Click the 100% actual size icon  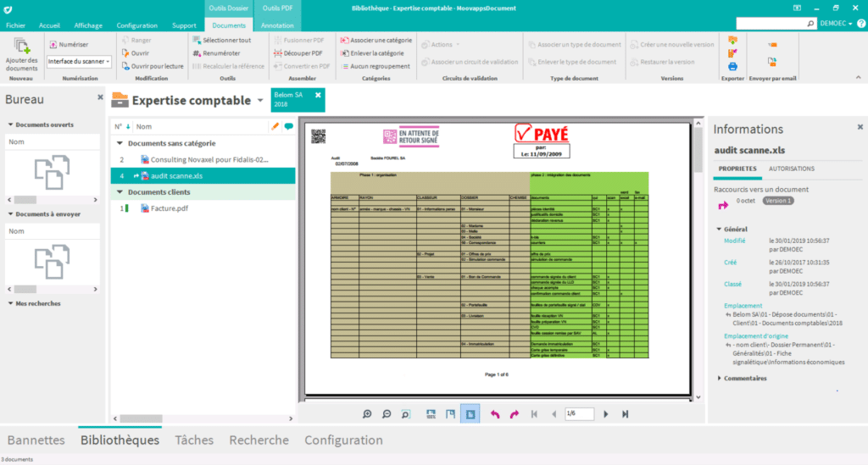431,414
